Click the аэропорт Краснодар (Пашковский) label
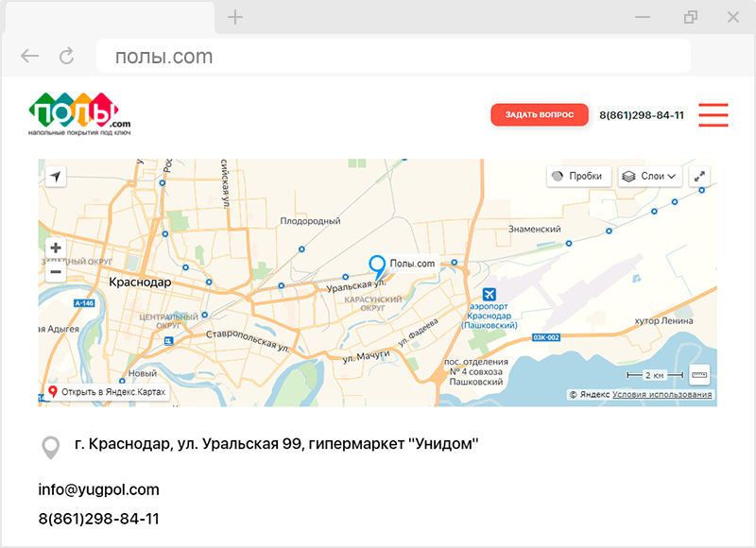 (489, 316)
